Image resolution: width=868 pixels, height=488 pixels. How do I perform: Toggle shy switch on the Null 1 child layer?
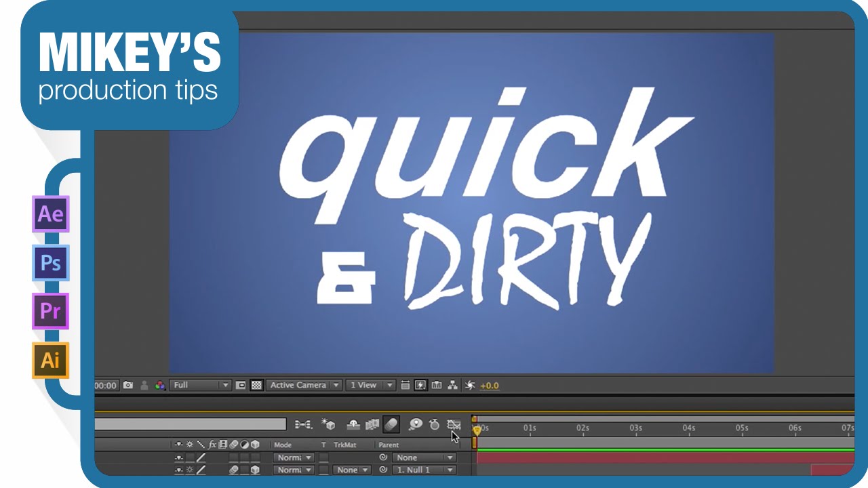point(179,470)
